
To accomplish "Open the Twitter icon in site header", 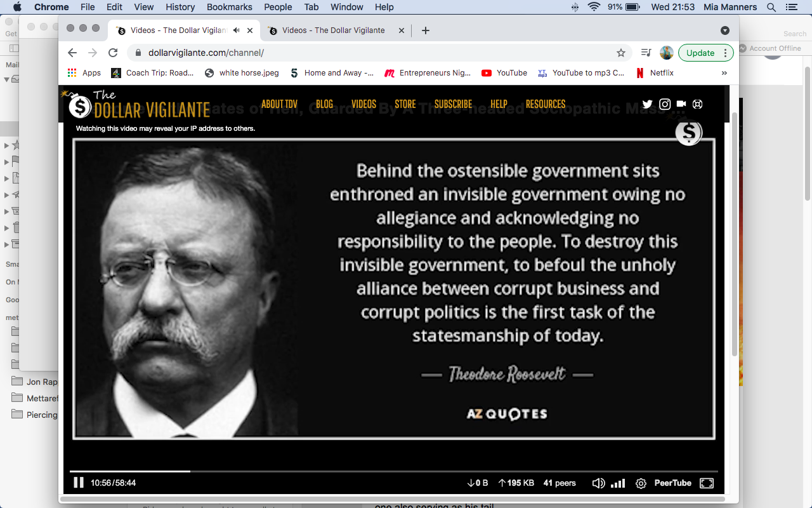I will 647,104.
